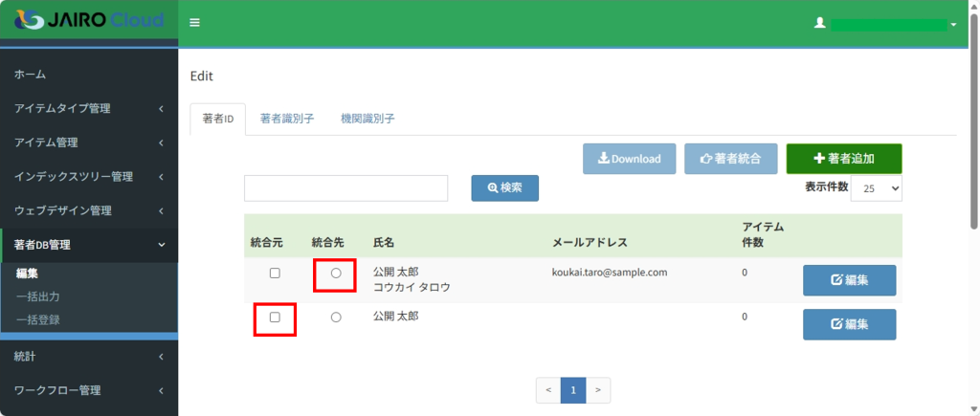
Task: Select 統合先 radio for first author row
Action: 336,274
